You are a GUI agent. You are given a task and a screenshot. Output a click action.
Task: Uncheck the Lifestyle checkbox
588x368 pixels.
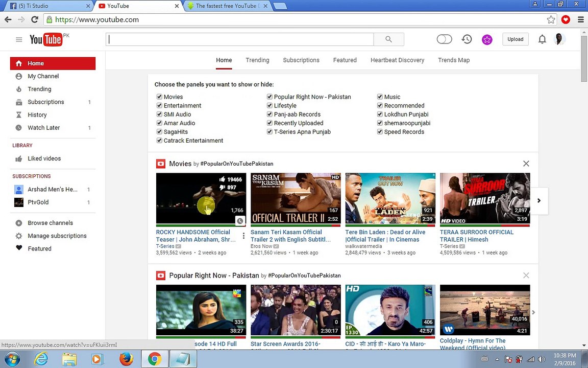pyautogui.click(x=269, y=105)
